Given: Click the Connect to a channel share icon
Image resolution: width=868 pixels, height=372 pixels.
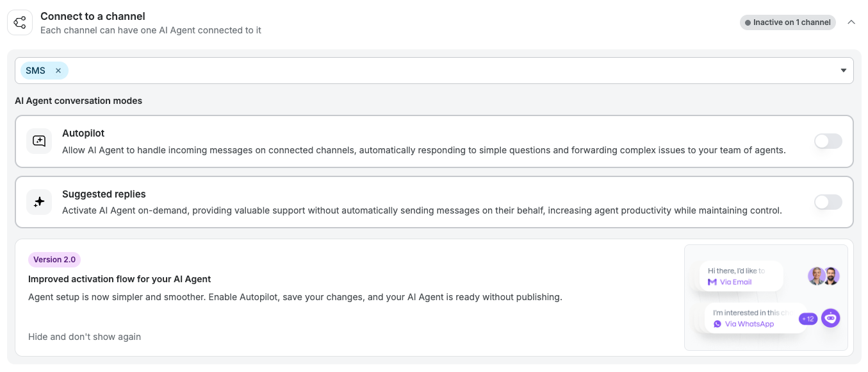Looking at the screenshot, I should tap(20, 23).
